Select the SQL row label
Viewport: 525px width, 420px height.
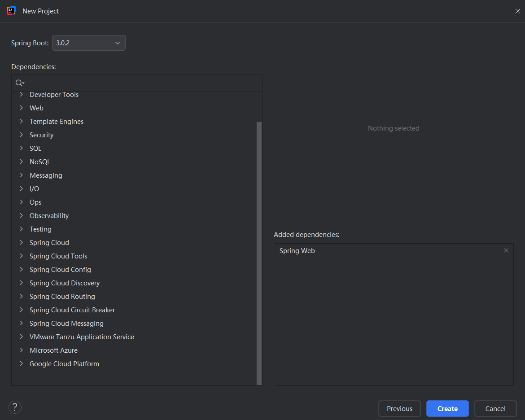click(x=35, y=149)
